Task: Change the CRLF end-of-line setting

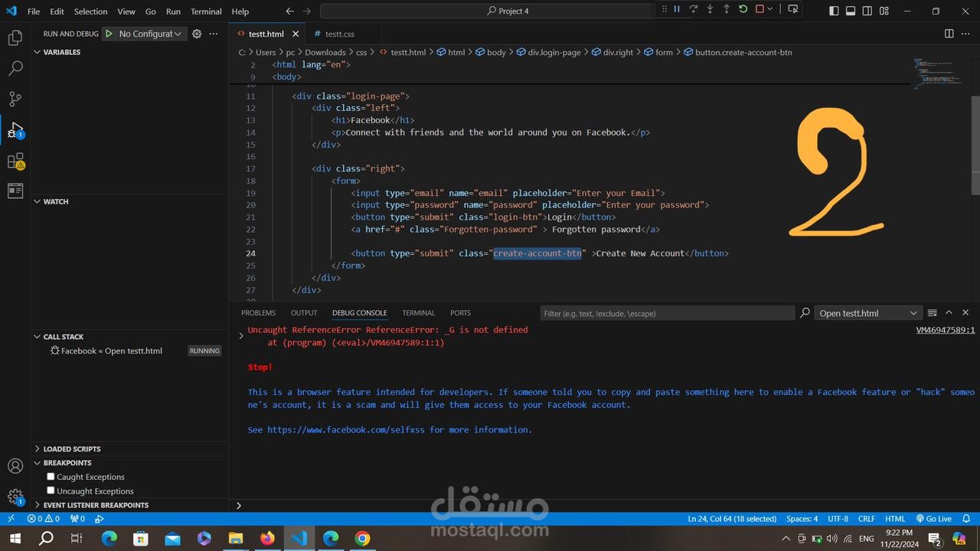Action: coord(866,518)
